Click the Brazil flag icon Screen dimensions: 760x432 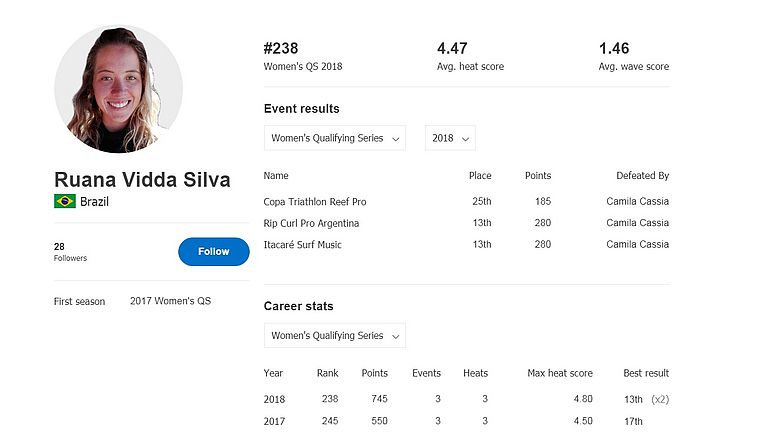tap(65, 201)
